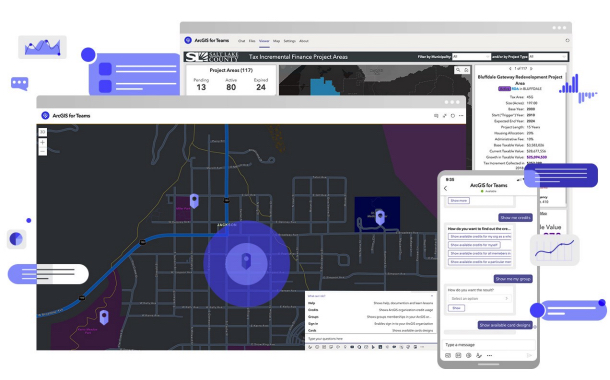Tap the phone toolbar ellipsis icon
This screenshot has width=610, height=380.
489,355
